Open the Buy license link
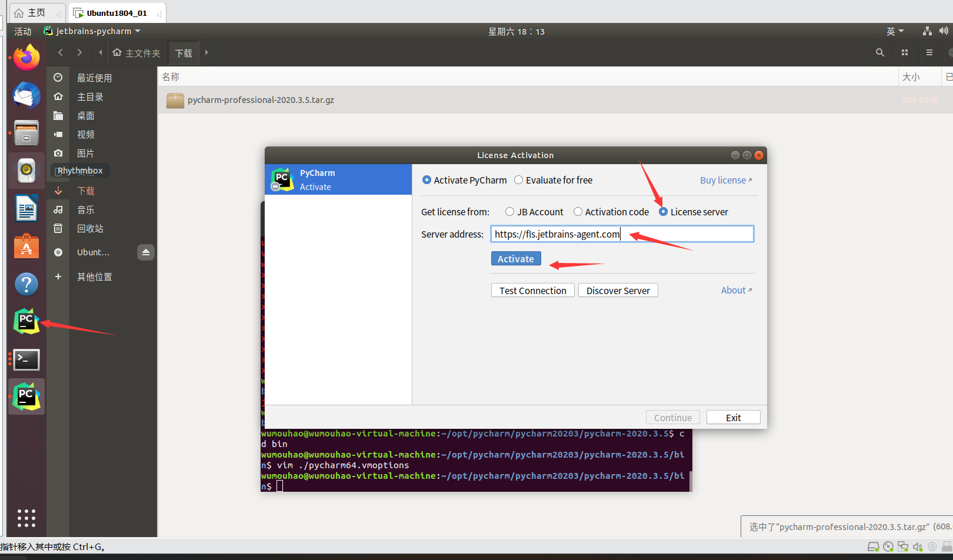953x560 pixels. [x=726, y=180]
